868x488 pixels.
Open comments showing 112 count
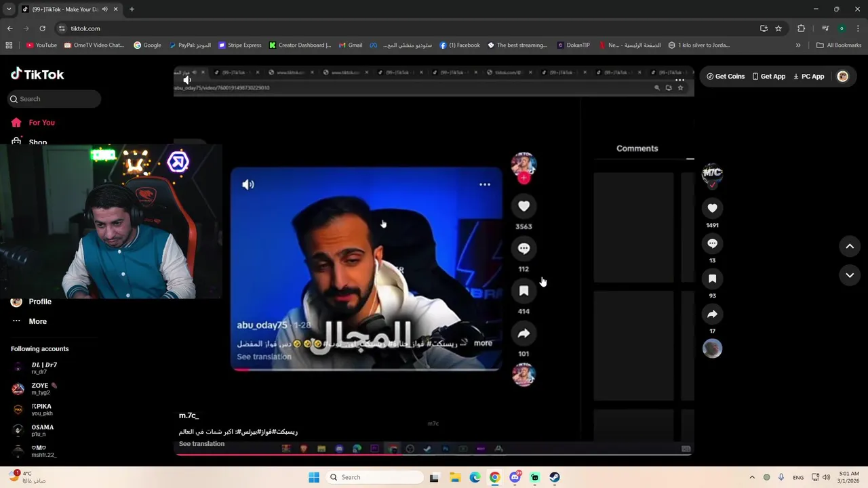point(524,249)
